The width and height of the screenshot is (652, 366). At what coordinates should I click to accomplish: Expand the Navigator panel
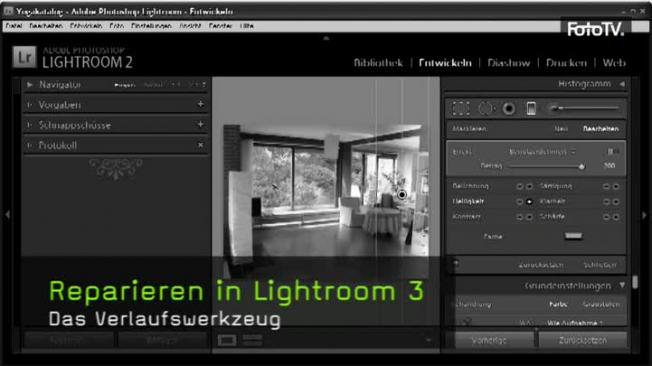coord(30,84)
